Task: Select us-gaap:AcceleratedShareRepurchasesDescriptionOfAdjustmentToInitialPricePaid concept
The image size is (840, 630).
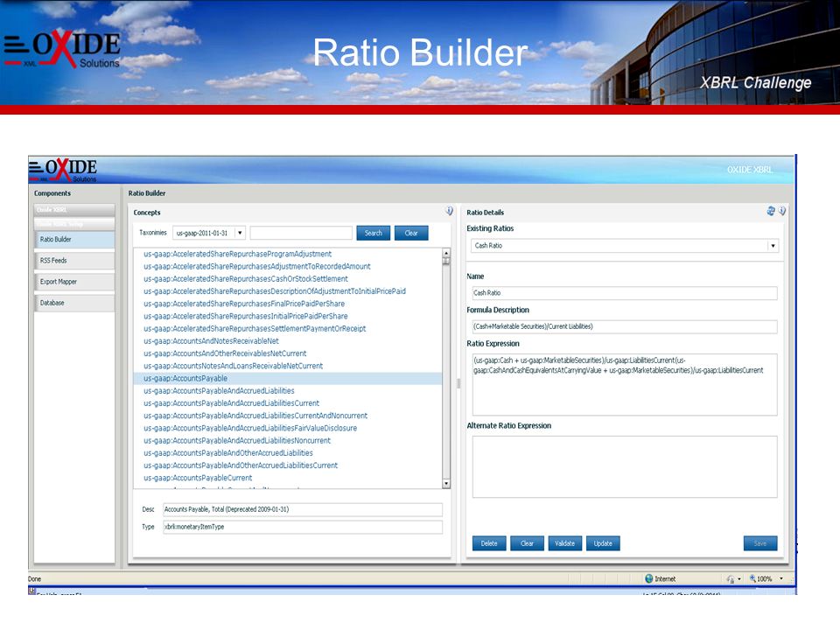Action: 274,291
